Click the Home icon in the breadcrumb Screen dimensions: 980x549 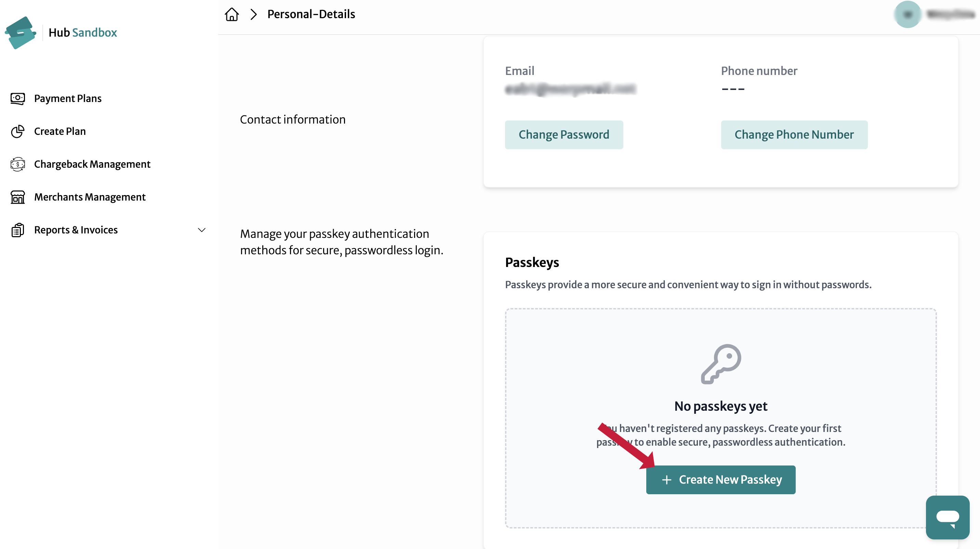pos(232,14)
